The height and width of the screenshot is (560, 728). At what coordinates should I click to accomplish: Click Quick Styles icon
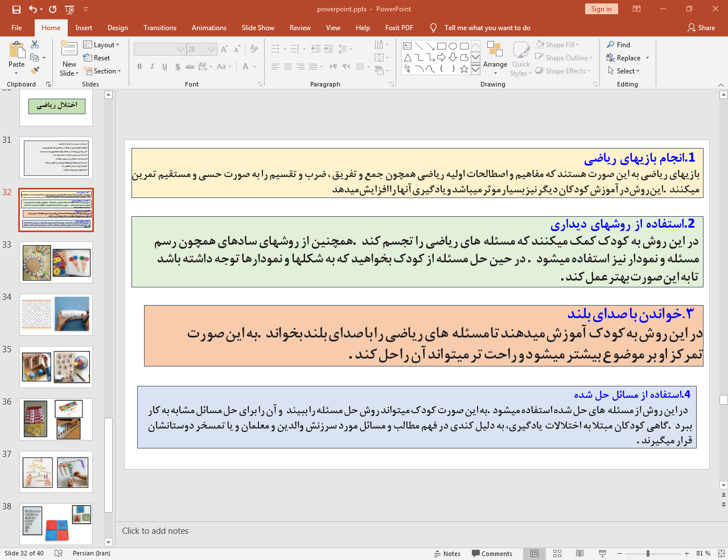point(521,50)
